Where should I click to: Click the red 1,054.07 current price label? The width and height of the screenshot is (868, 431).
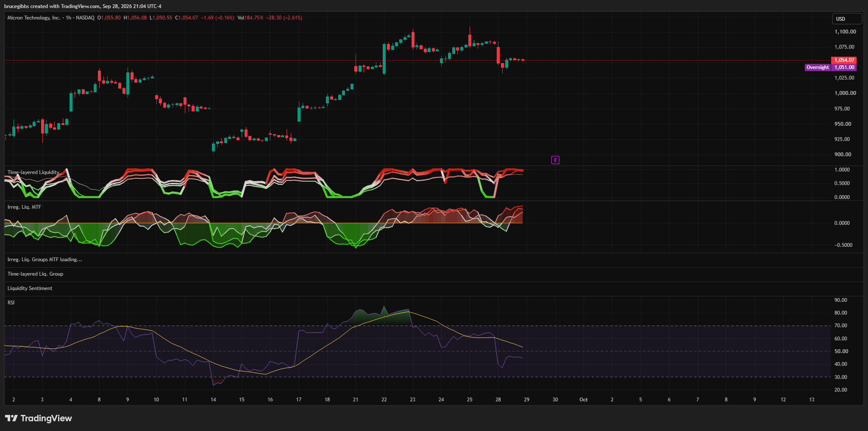(x=844, y=60)
